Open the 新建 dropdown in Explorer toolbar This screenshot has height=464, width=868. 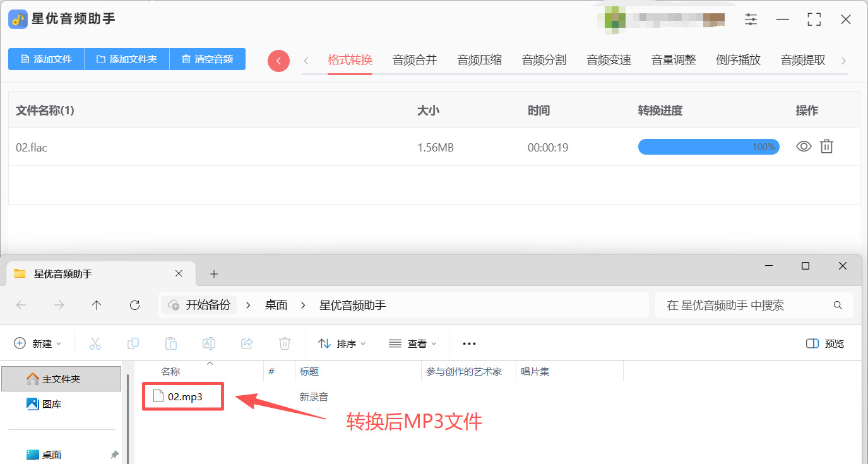38,343
